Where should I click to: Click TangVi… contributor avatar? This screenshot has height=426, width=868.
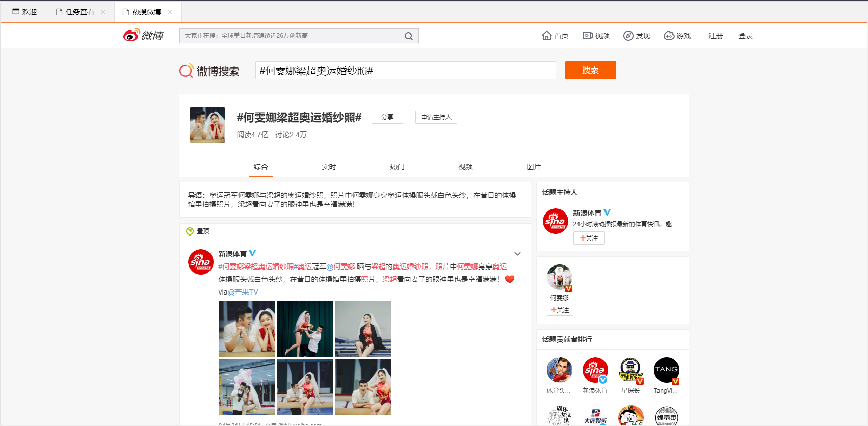pyautogui.click(x=667, y=370)
